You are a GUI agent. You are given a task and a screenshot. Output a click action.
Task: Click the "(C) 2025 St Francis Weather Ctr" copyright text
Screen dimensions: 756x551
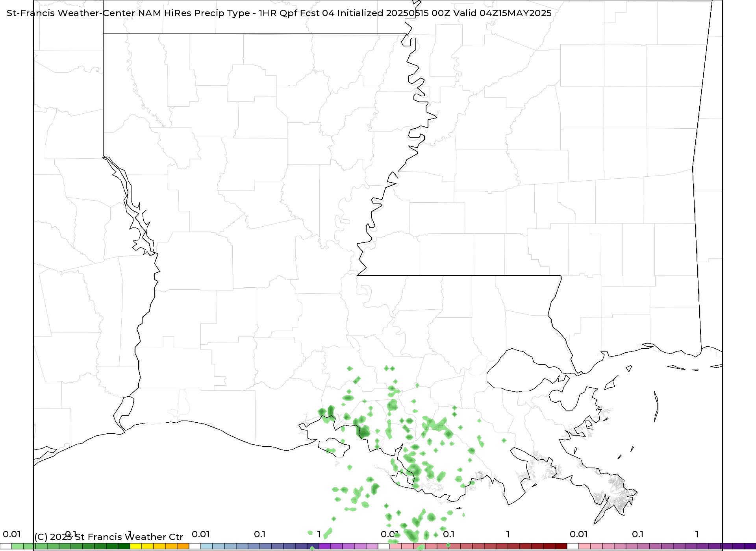tap(109, 537)
